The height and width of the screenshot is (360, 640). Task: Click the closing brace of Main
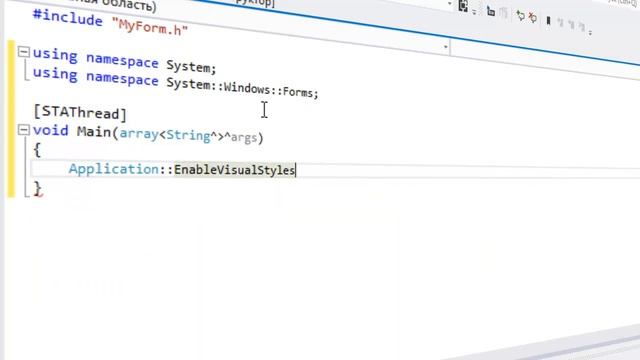pos(38,189)
